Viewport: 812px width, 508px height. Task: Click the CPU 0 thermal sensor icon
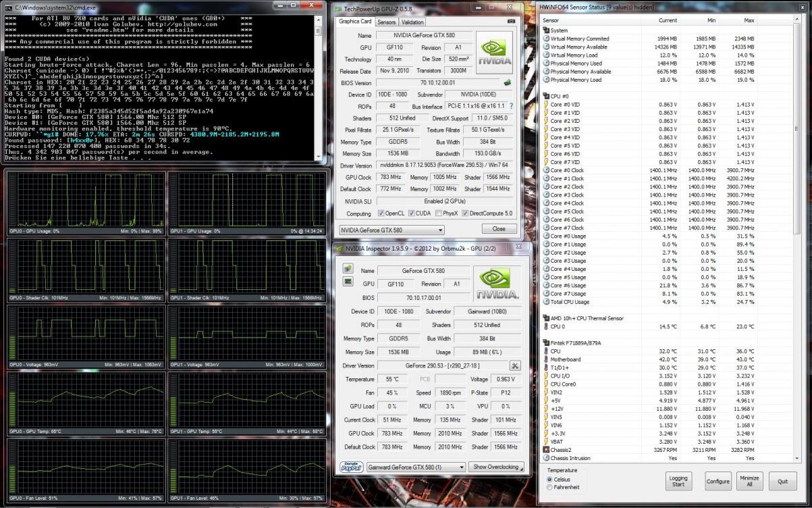546,326
